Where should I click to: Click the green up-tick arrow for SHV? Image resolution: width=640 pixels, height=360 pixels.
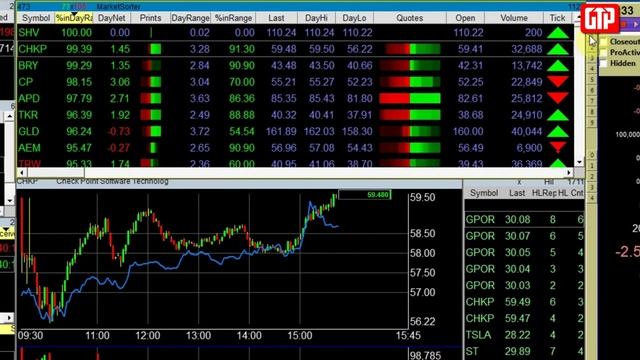558,33
